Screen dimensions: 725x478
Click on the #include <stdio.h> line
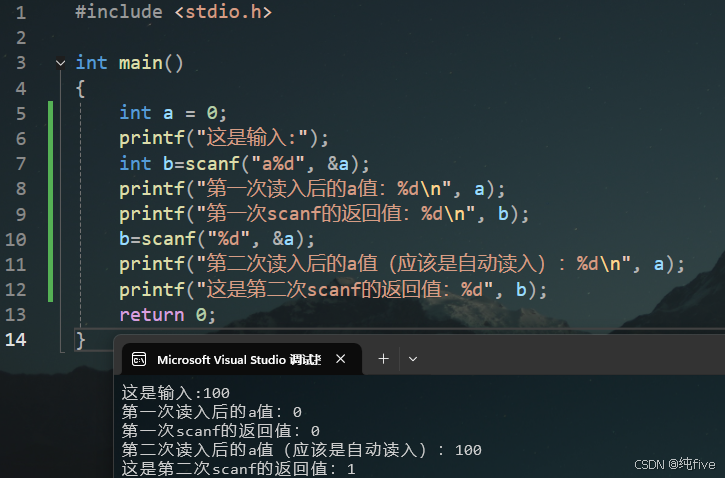point(173,12)
